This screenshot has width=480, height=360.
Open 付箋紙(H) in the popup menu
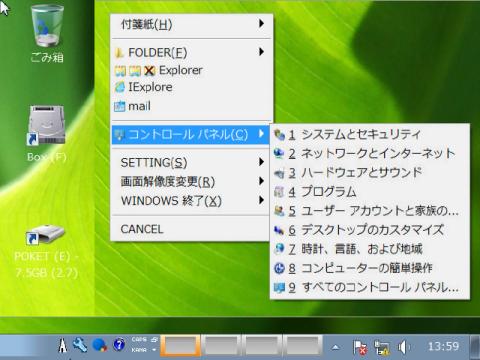(192, 24)
